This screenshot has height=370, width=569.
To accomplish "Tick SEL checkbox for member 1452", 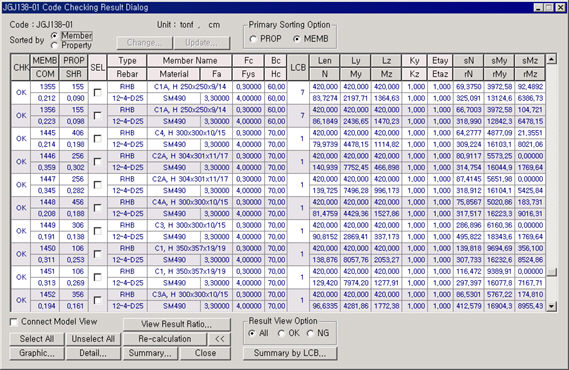I will [97, 300].
